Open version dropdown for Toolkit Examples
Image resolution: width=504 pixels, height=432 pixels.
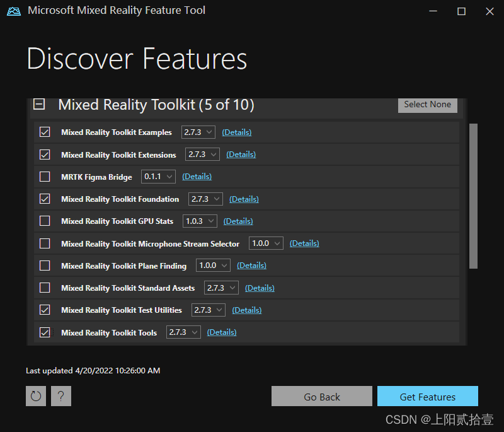point(198,132)
